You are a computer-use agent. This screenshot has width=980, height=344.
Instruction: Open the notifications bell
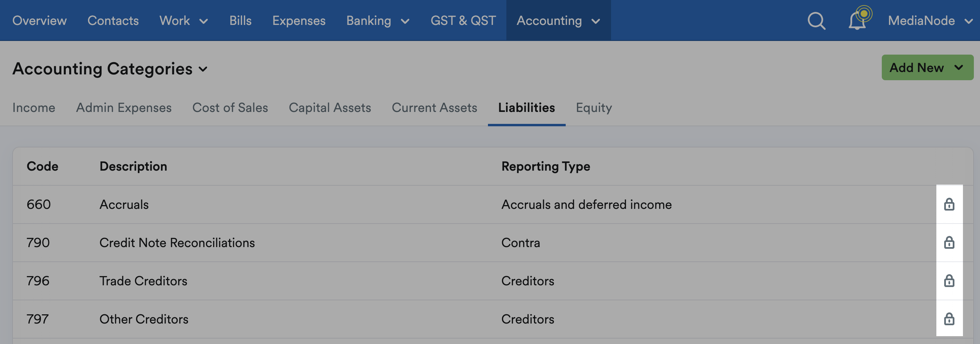857,20
